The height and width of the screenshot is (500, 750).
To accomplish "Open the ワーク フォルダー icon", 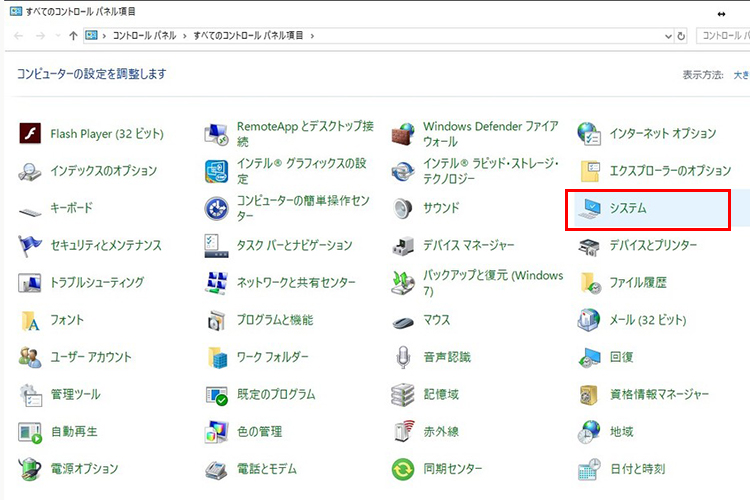I will (217, 357).
